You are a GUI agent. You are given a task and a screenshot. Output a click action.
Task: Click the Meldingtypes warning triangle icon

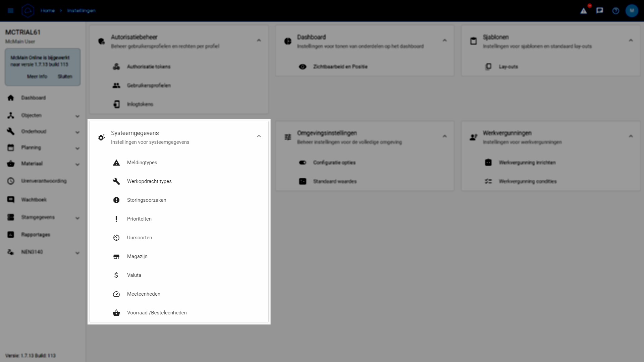116,163
